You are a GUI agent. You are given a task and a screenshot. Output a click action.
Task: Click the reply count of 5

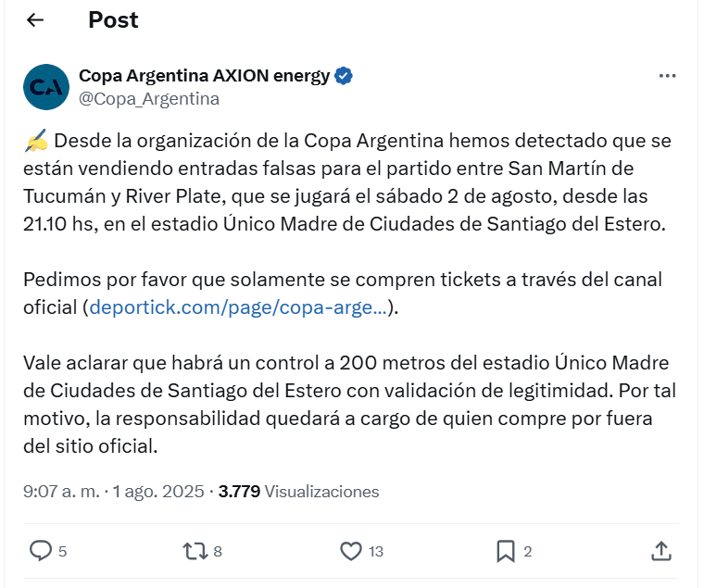[x=62, y=552]
